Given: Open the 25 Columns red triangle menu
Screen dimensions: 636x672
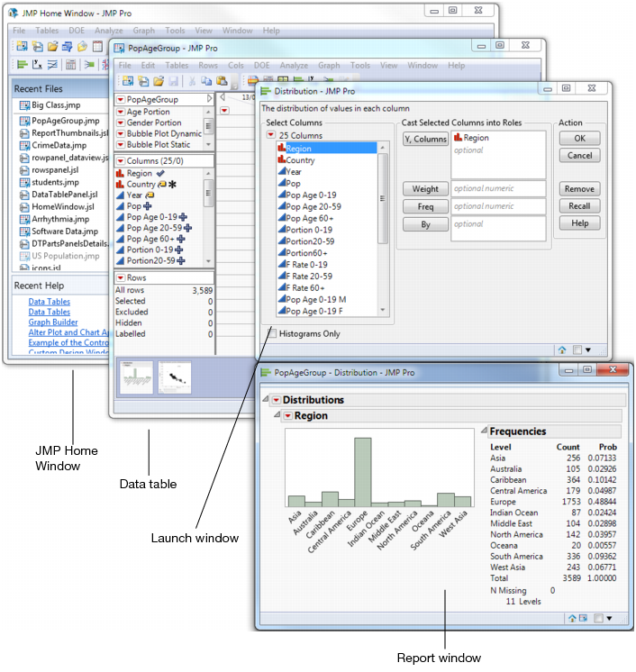Looking at the screenshot, I should [x=271, y=135].
